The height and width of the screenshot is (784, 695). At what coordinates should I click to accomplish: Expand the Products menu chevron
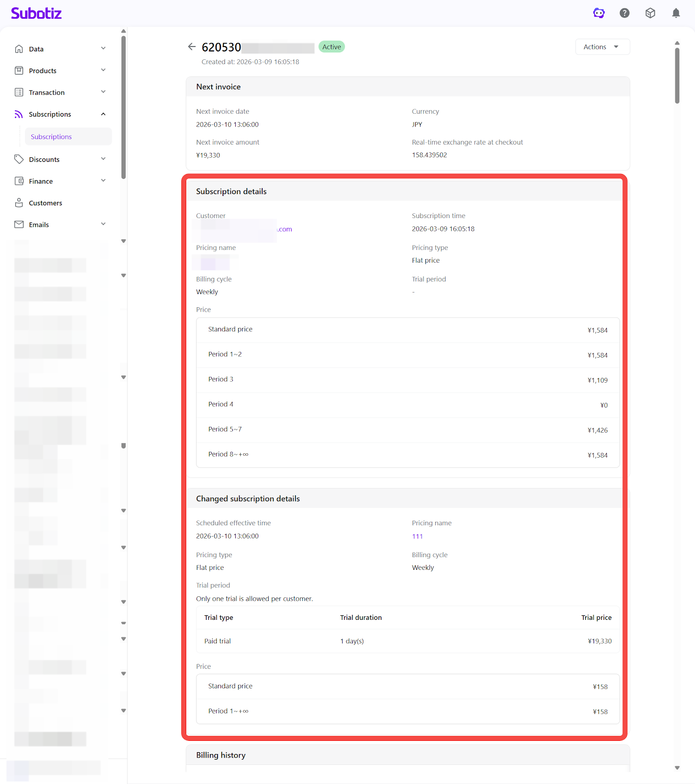pyautogui.click(x=103, y=70)
